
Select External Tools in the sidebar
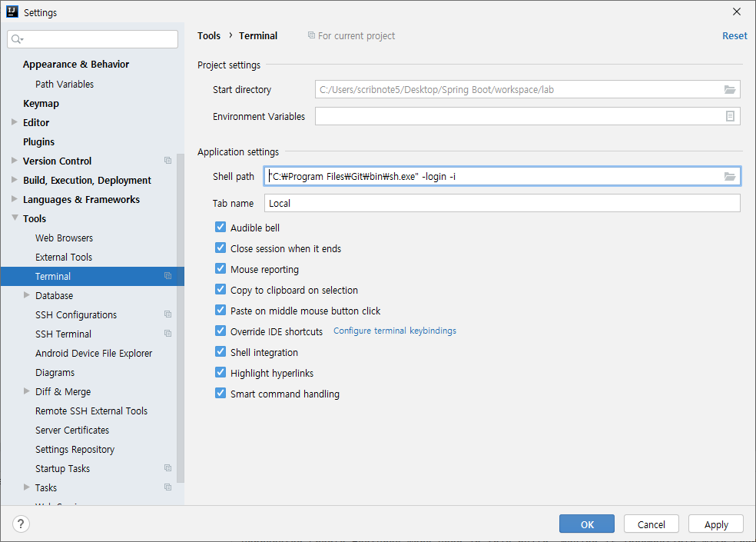[64, 257]
